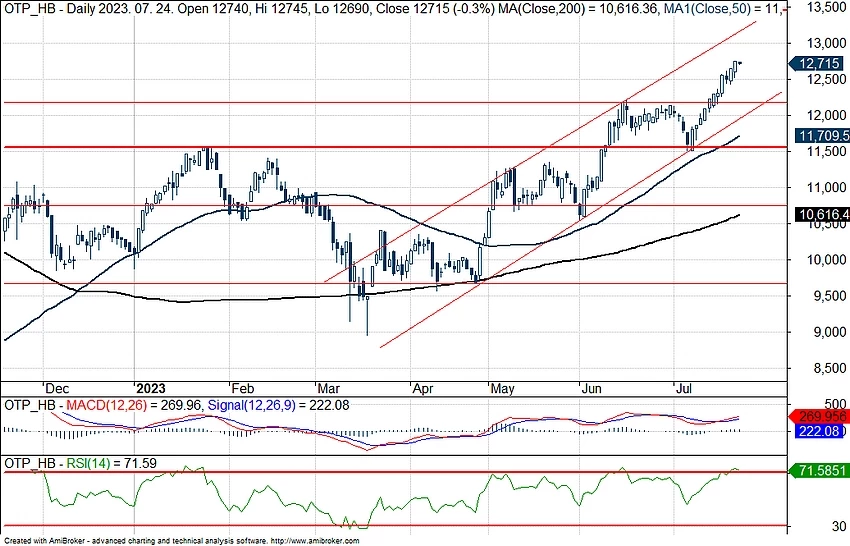Click the 12,500 price axis label
The image size is (850, 546).
826,79
